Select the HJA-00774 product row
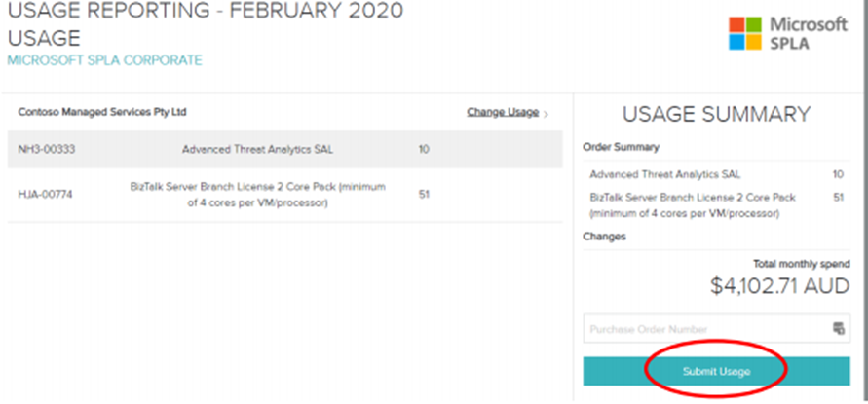Image resolution: width=868 pixels, height=404 pixels. click(285, 195)
